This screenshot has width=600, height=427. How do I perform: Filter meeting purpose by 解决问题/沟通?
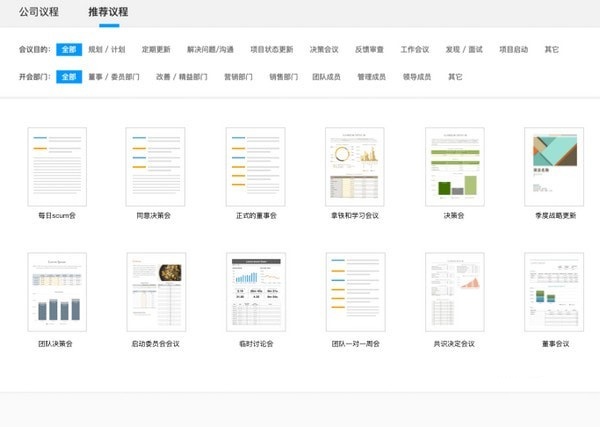pos(210,49)
